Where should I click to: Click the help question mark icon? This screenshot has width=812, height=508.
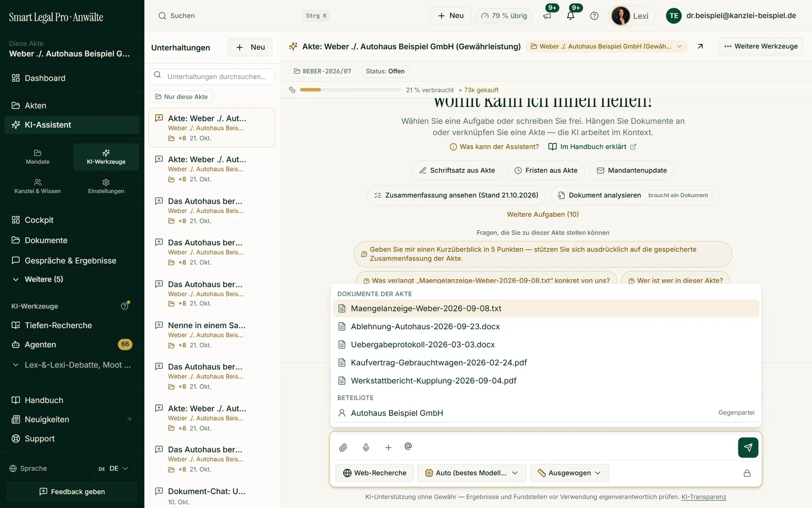click(594, 16)
